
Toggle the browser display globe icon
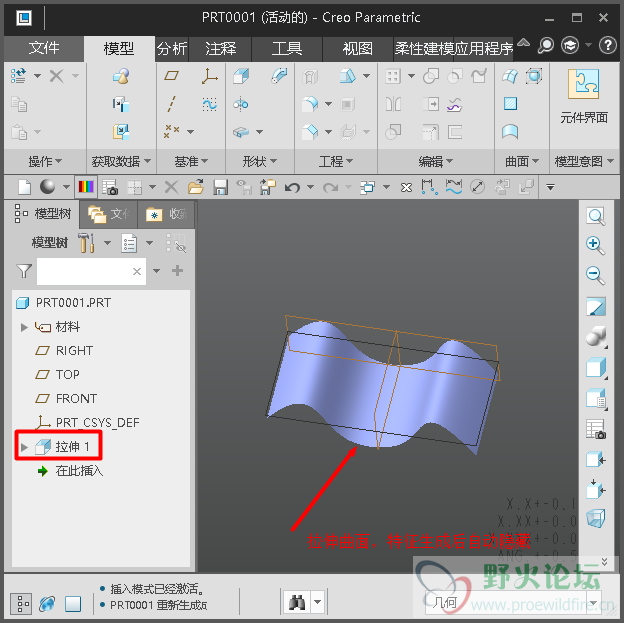(47, 603)
